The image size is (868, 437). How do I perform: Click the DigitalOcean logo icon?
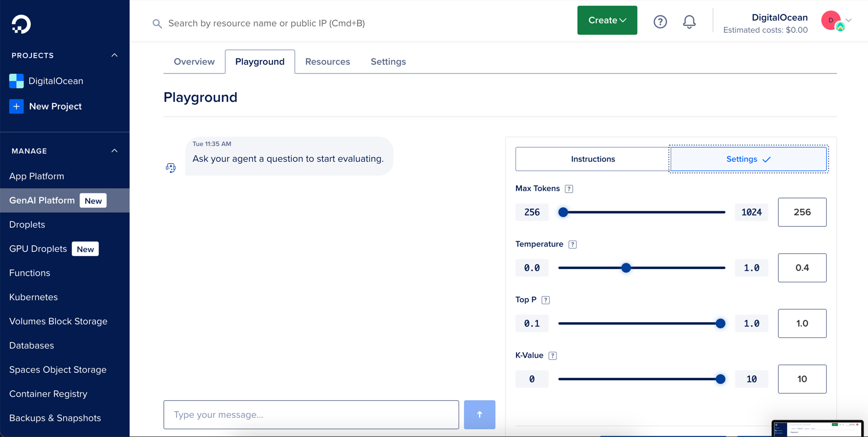click(21, 24)
